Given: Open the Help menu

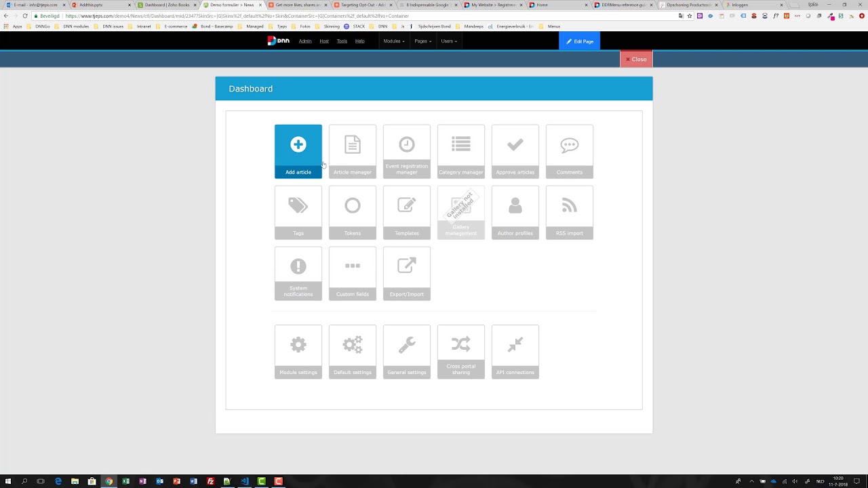Looking at the screenshot, I should tap(359, 41).
